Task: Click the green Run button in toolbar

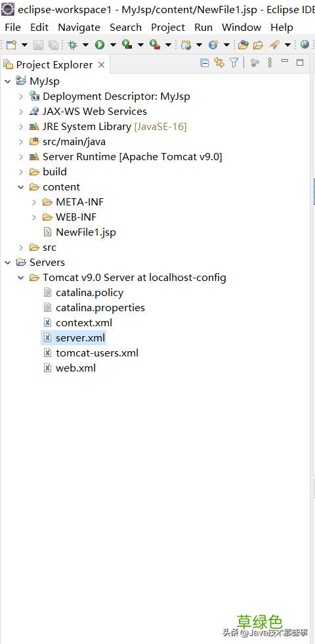Action: pos(99,45)
